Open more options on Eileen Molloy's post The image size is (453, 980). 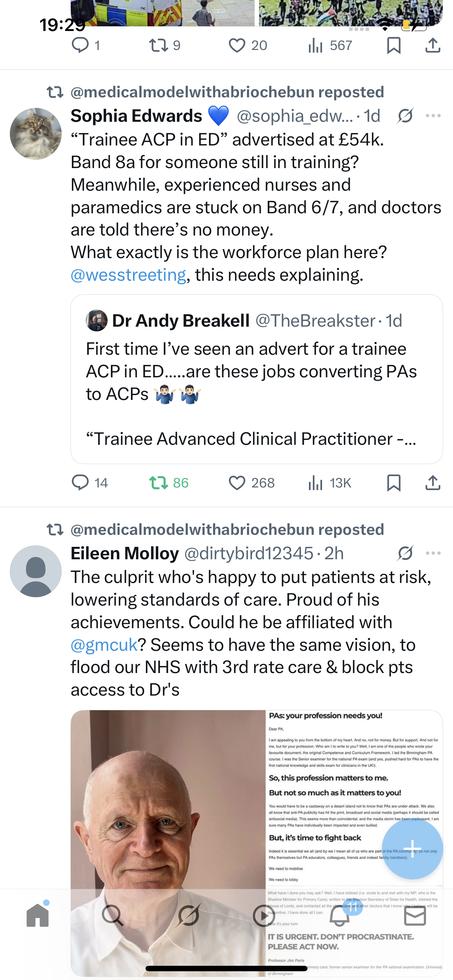433,553
